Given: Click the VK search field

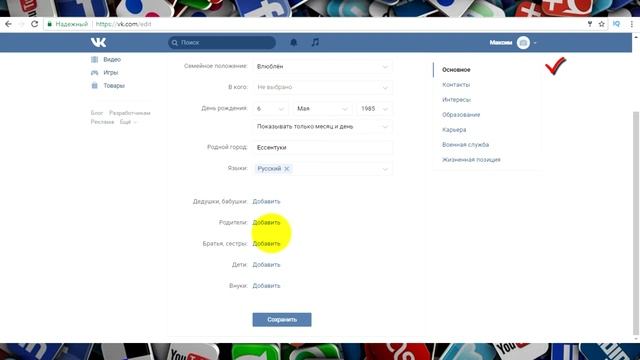Looking at the screenshot, I should point(222,42).
